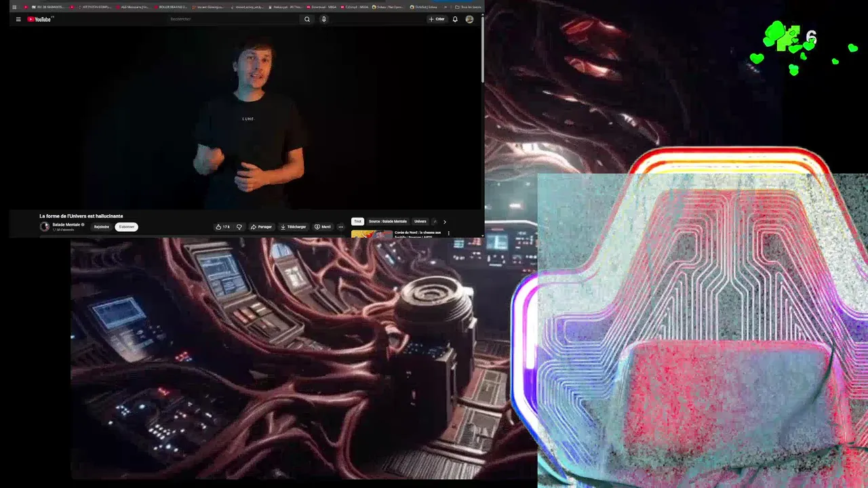Open the C.O.mp3 - MEGA bookmark

click(354, 7)
